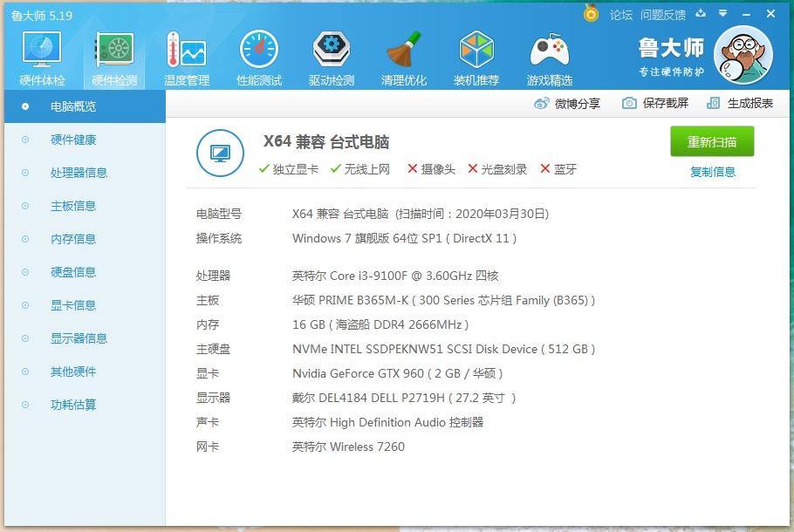
Task: Click the Weibo icon for 微博分享
Action: [541, 103]
